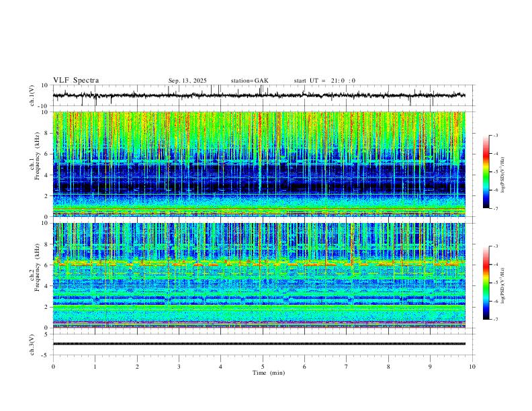Click the ch.1 spectrogram plot
Screen dimensions: 532x411
pos(259,164)
